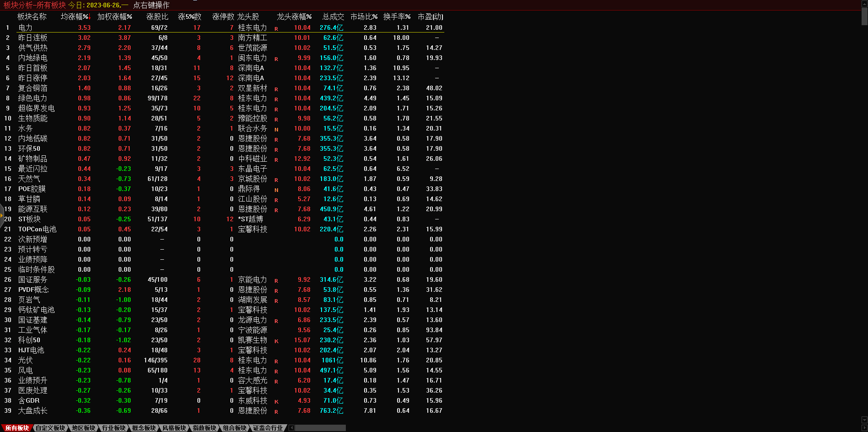Click the vertical scrollbar down arrow at bottom right
This screenshot has width=868, height=432.
coord(864,420)
